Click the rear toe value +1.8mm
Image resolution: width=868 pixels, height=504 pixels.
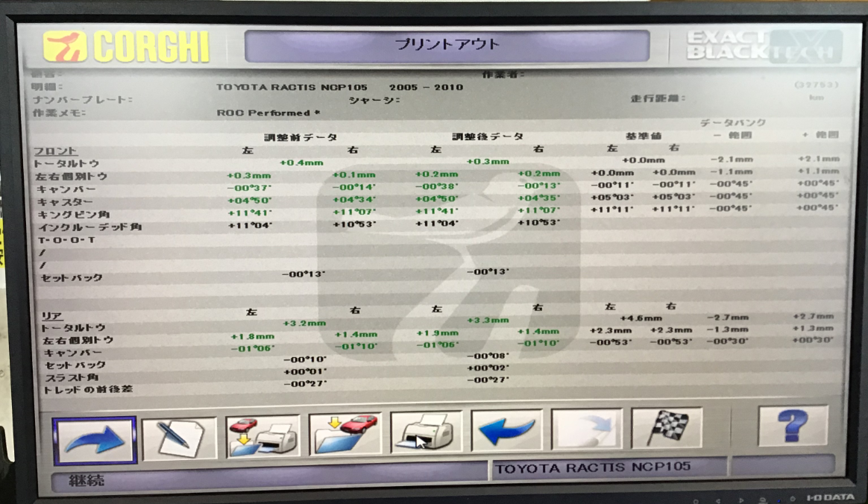[253, 336]
